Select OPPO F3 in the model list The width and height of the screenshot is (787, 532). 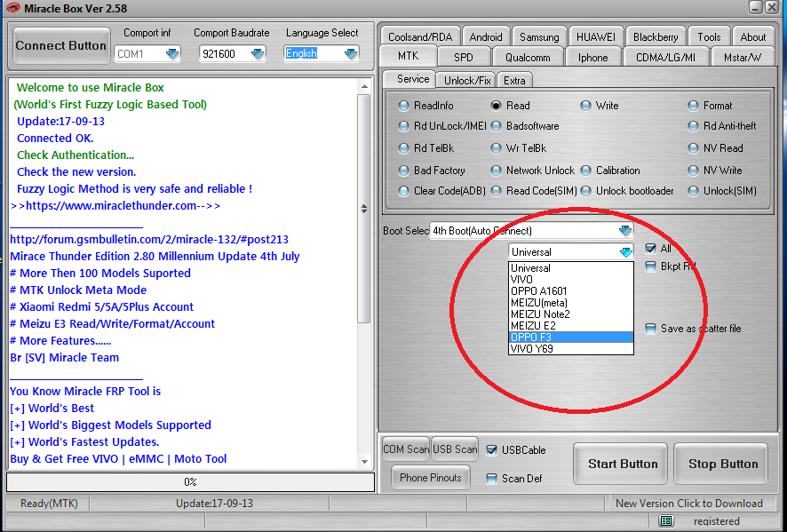[x=570, y=337]
